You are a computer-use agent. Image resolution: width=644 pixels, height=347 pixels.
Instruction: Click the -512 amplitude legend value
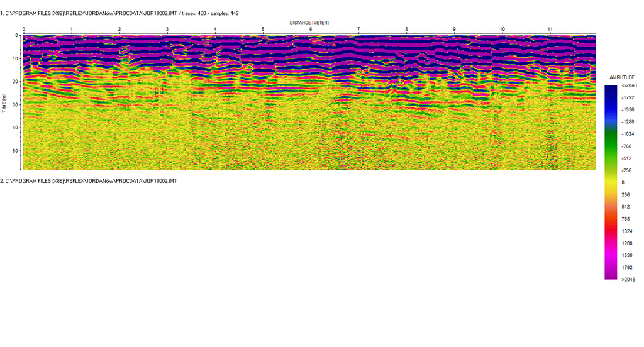point(626,158)
